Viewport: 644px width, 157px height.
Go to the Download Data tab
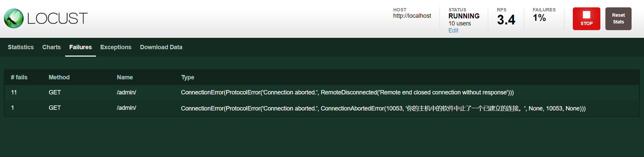161,47
